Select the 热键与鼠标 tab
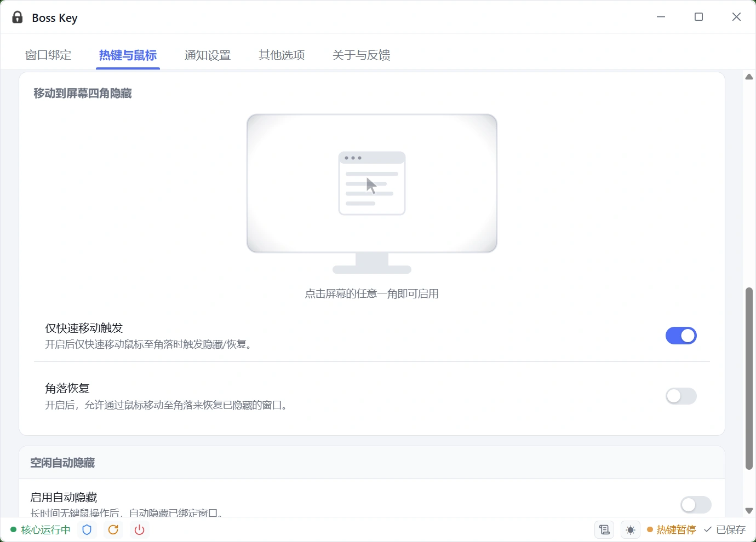 click(128, 55)
